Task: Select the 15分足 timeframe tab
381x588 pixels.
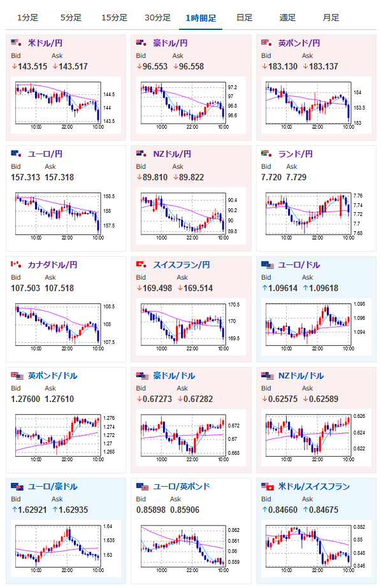Action: 115,18
